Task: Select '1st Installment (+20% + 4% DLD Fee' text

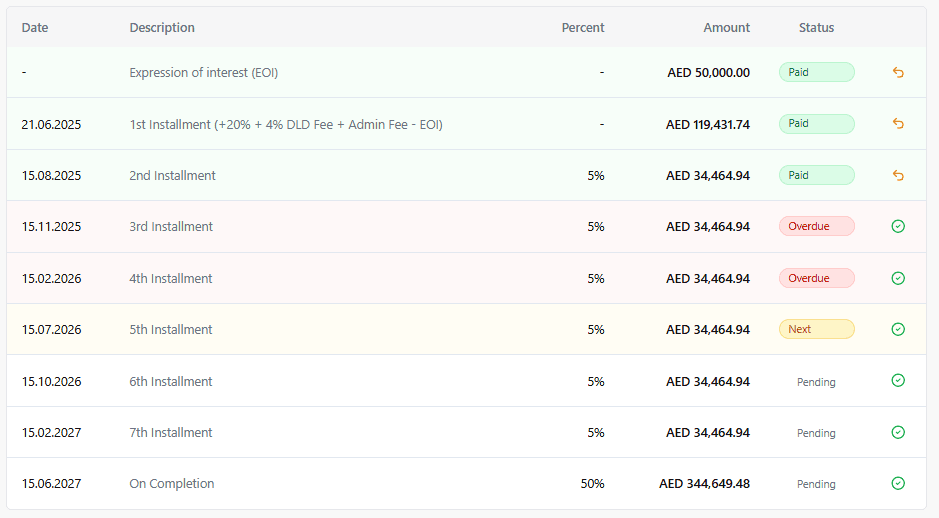Action: pos(231,125)
